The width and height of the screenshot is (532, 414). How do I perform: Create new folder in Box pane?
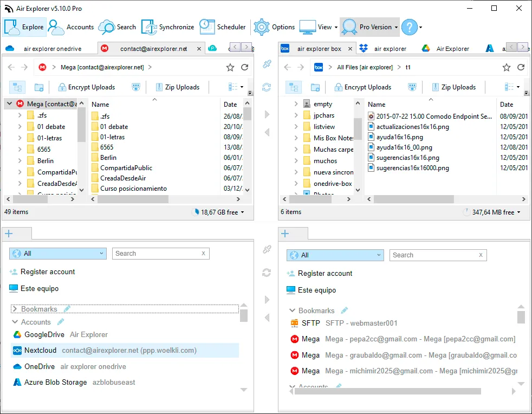point(315,88)
